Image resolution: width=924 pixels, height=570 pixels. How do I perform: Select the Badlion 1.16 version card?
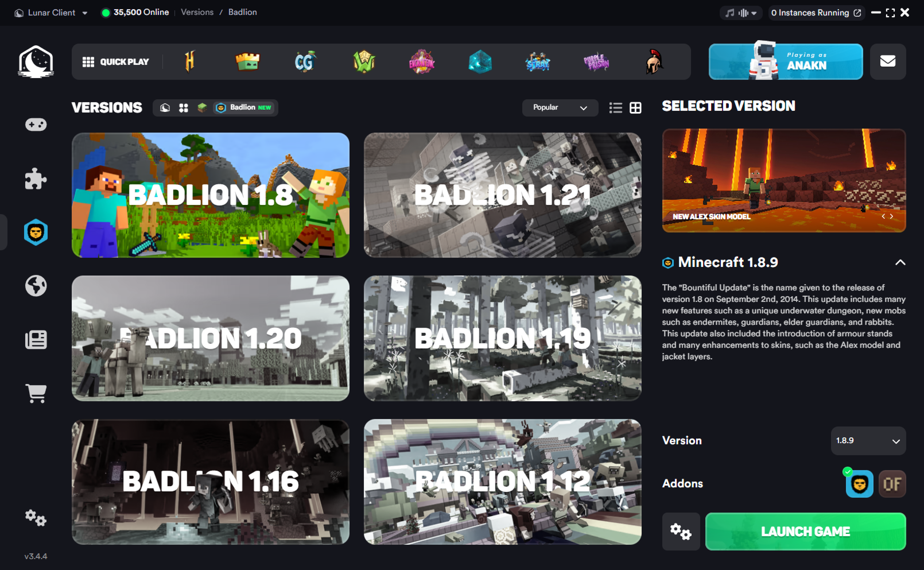tap(211, 481)
